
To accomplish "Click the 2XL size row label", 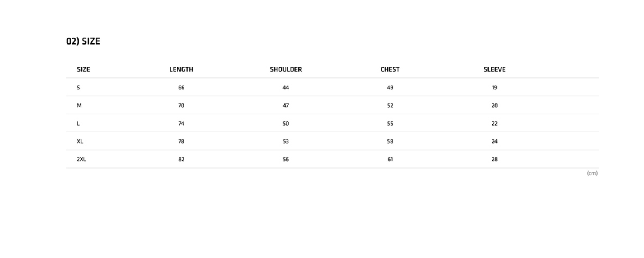I will [x=81, y=159].
